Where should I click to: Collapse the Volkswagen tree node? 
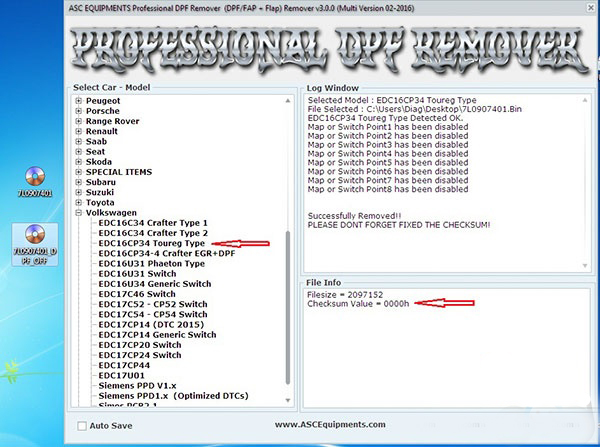tap(78, 213)
